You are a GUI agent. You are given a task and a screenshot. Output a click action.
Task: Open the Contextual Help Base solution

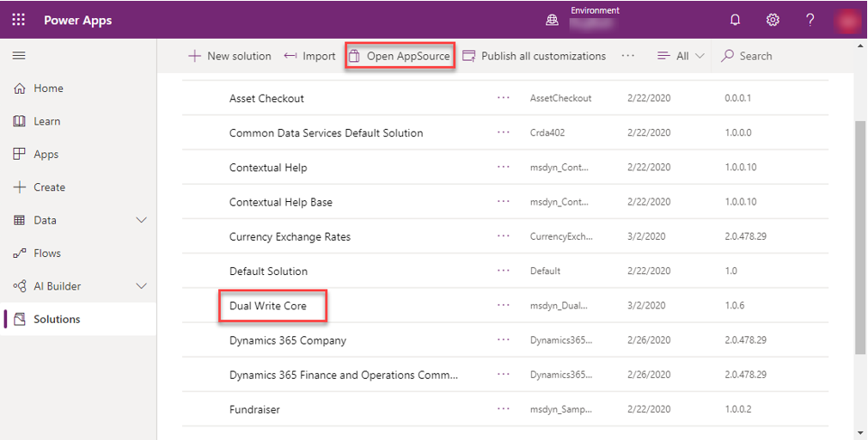point(281,202)
